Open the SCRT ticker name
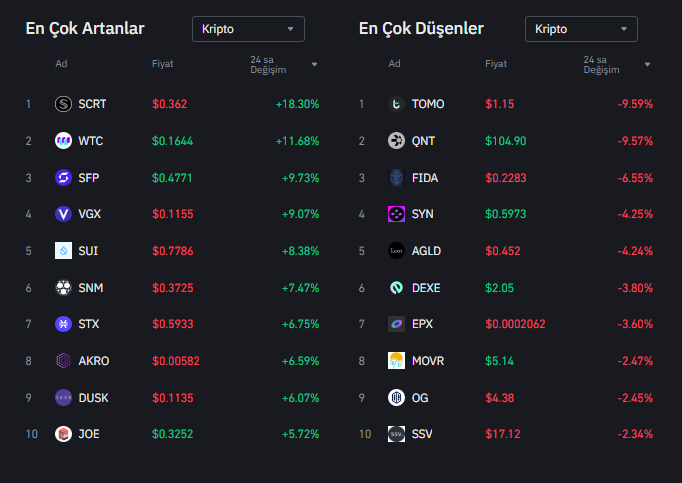Viewport: 682px width, 483px height. (92, 104)
